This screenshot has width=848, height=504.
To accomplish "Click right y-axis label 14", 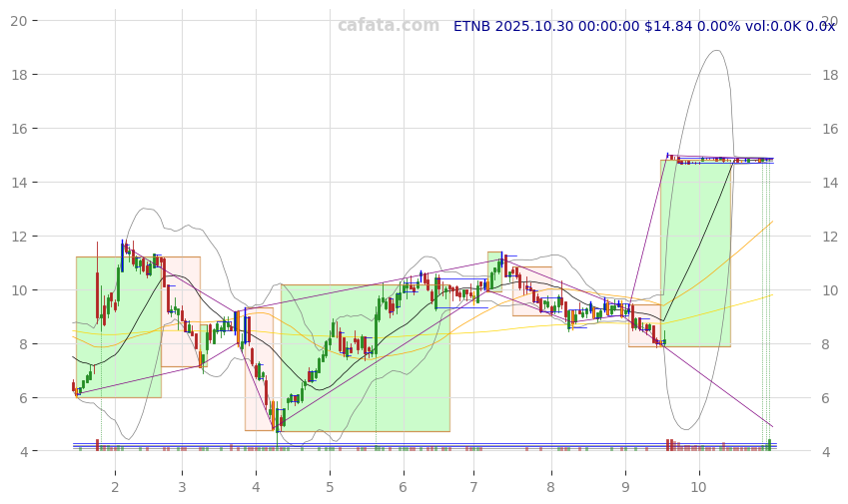I will [x=830, y=183].
